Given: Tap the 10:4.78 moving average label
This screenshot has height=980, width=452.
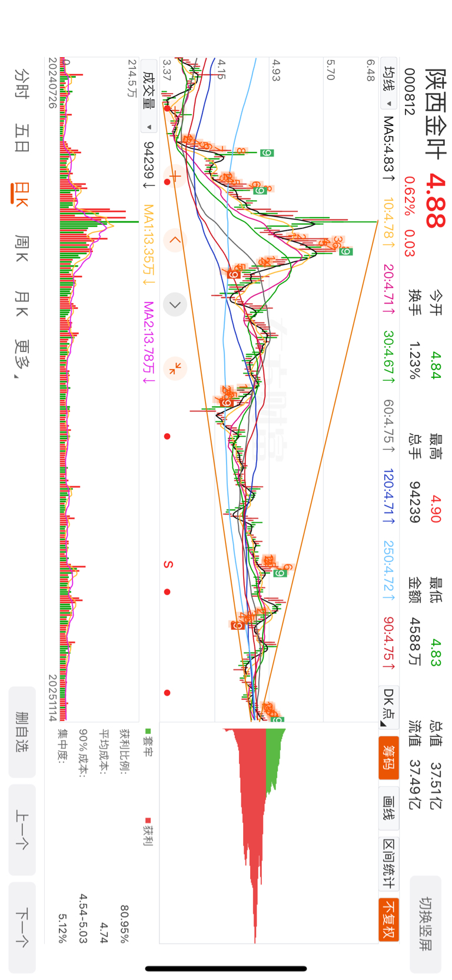Looking at the screenshot, I should click(x=388, y=223).
